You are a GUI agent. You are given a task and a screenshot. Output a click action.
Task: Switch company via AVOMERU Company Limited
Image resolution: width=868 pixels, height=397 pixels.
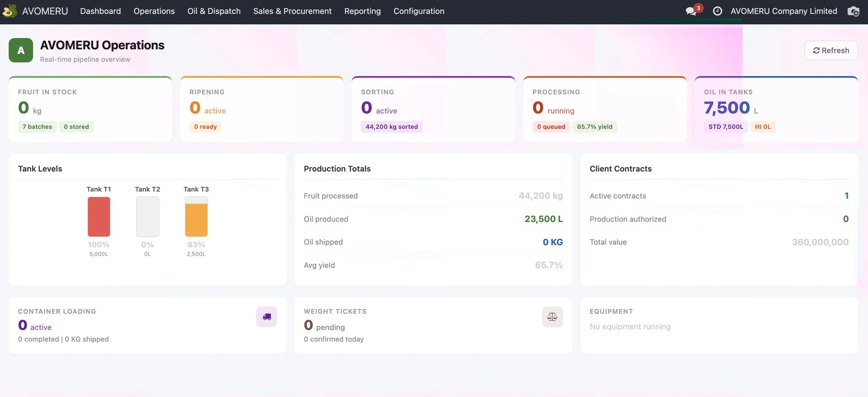coord(783,11)
